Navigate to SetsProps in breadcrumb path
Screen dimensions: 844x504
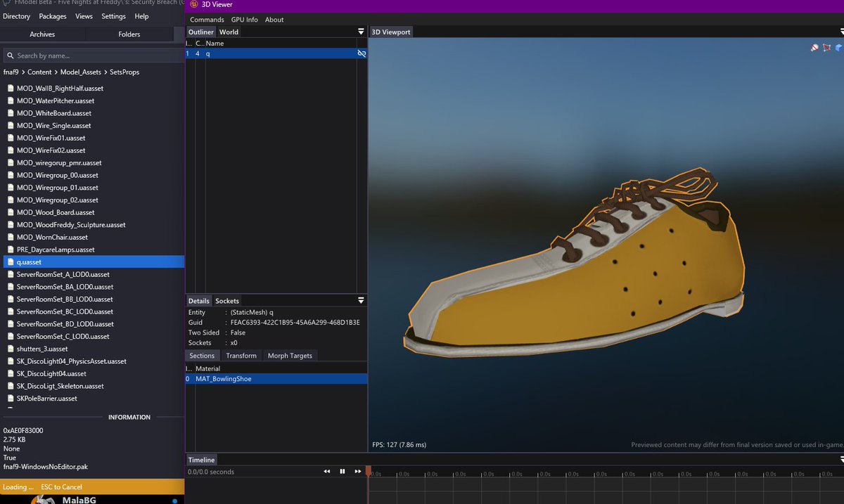[124, 72]
